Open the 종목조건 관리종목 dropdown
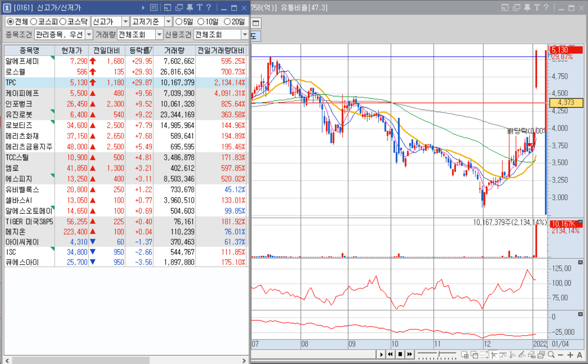The image size is (588, 364). 89,34
